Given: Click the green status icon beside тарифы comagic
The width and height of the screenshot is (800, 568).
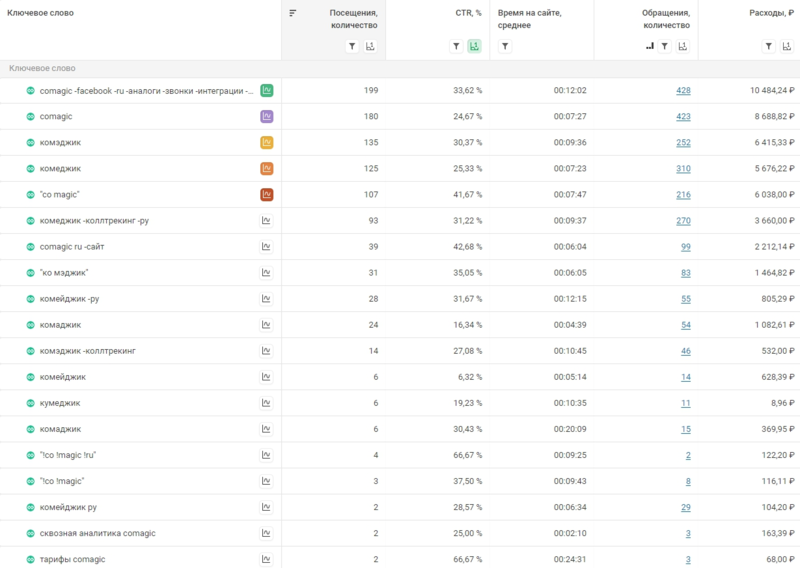Looking at the screenshot, I should (x=31, y=559).
